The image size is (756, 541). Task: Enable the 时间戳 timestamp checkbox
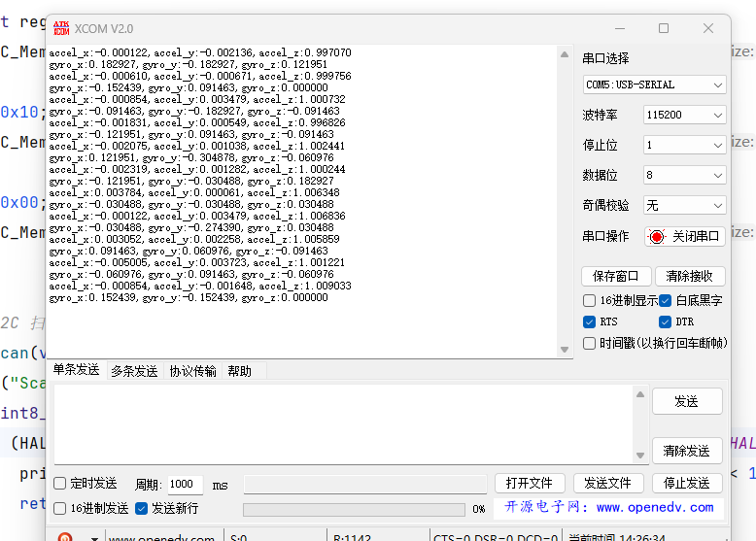tap(589, 344)
